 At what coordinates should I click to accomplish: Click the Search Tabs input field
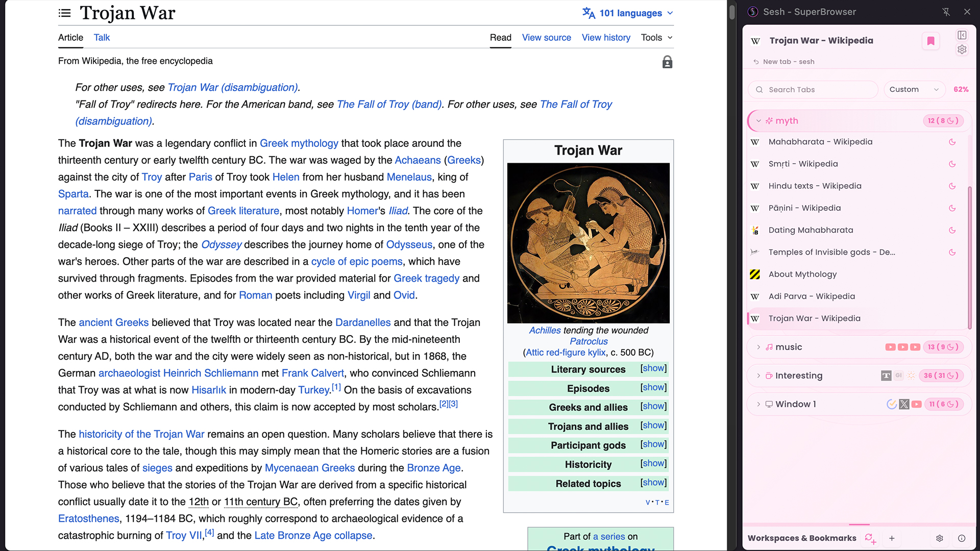click(x=813, y=89)
